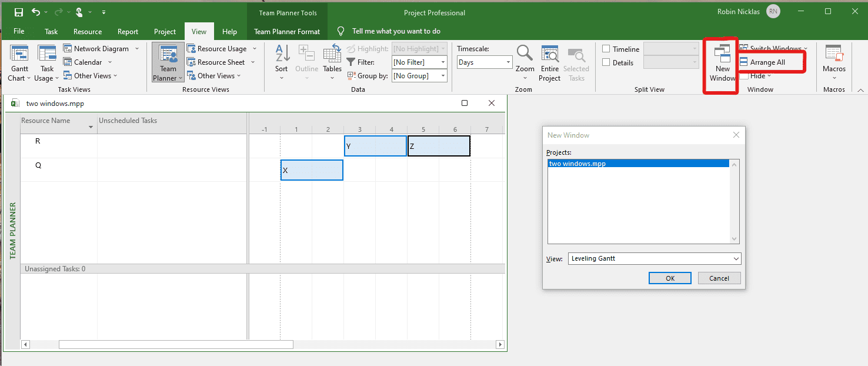Click the left horizontal scrollbar thumb
The image size is (868, 366).
pyautogui.click(x=176, y=344)
